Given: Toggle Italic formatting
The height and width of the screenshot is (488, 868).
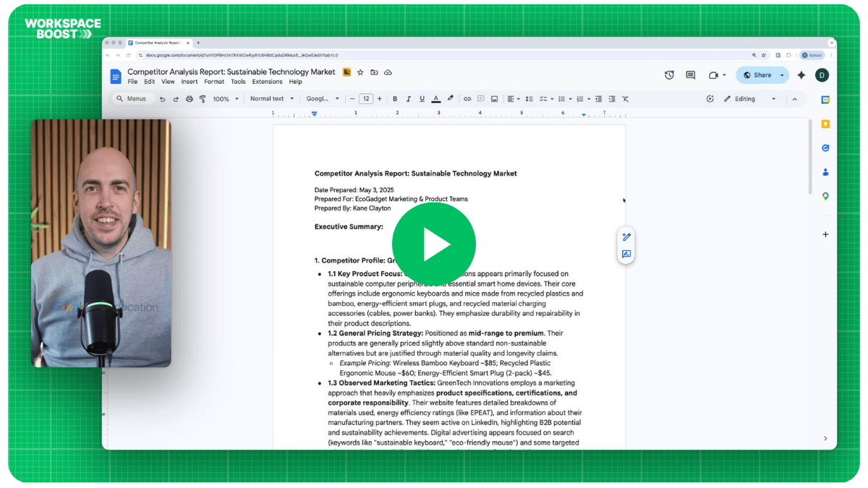Looking at the screenshot, I should [x=409, y=99].
